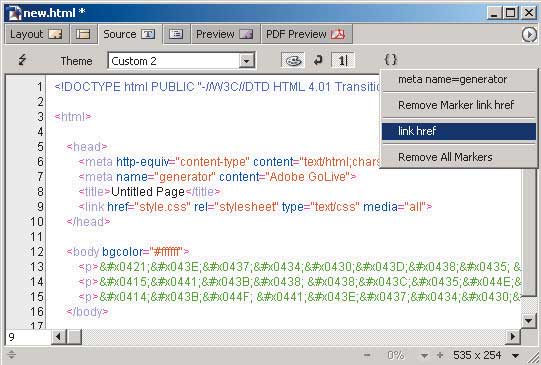
Task: Toggle line numbers button
Action: [342, 61]
